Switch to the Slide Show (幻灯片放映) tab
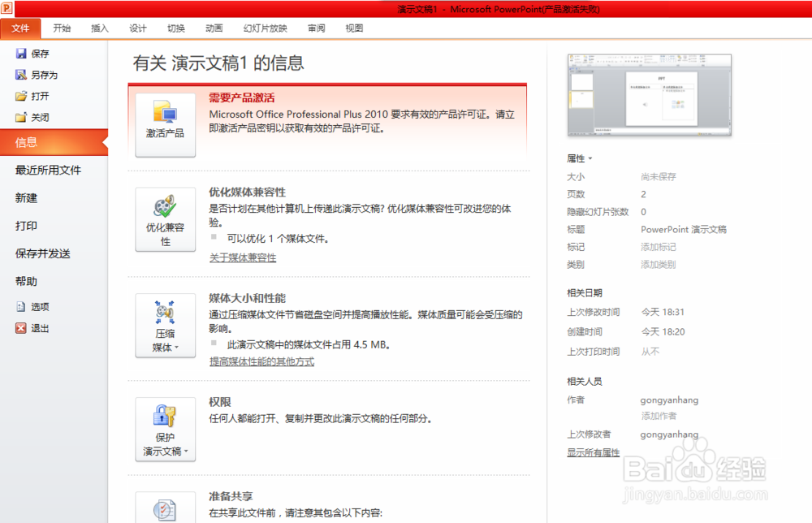Image resolution: width=812 pixels, height=523 pixels. (x=266, y=28)
